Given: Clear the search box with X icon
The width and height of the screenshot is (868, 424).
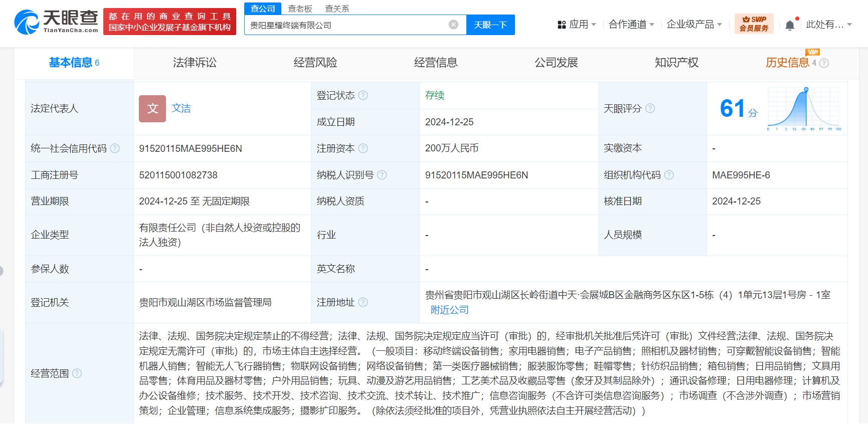Looking at the screenshot, I should click(x=453, y=25).
